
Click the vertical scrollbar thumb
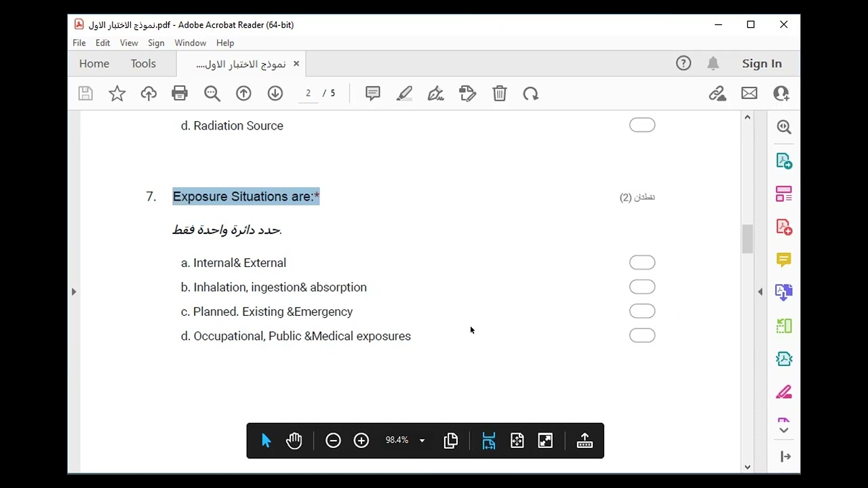coord(747,239)
